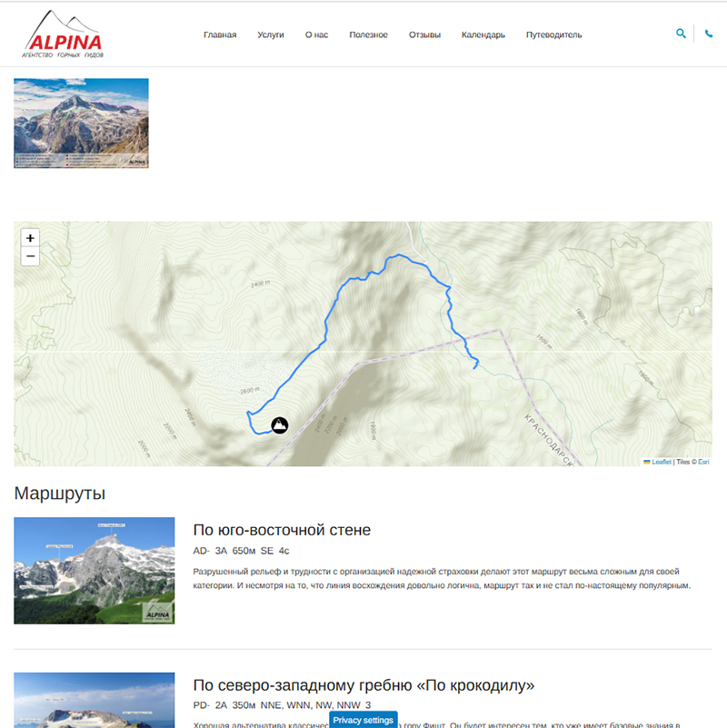The image size is (727, 728).
Task: Open the south-east wall route photo
Action: pyautogui.click(x=95, y=571)
